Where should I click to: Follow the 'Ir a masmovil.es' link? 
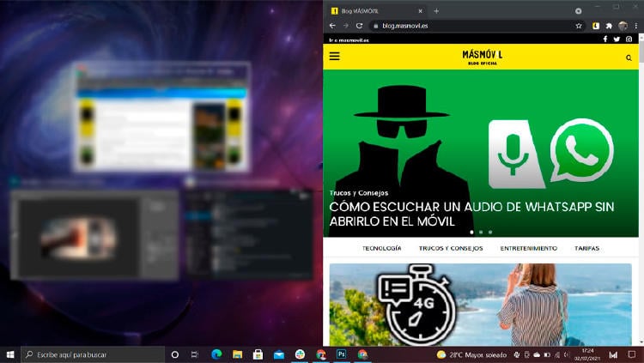pyautogui.click(x=349, y=39)
